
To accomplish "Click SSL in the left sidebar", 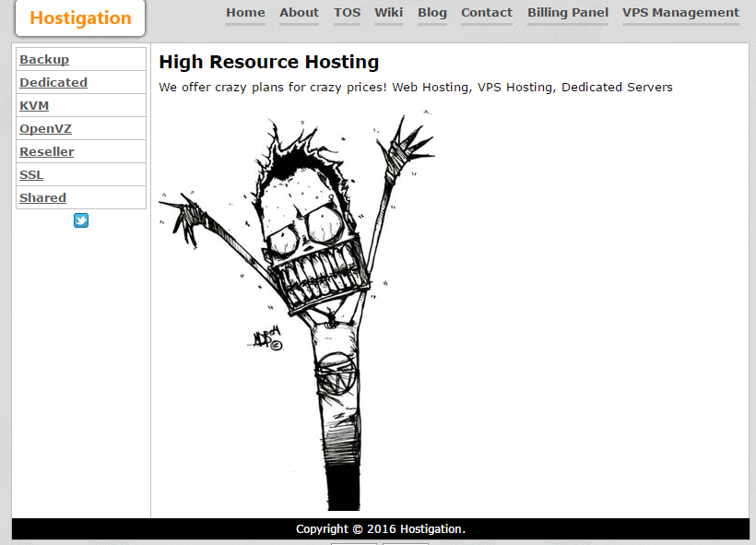I will pyautogui.click(x=31, y=175).
